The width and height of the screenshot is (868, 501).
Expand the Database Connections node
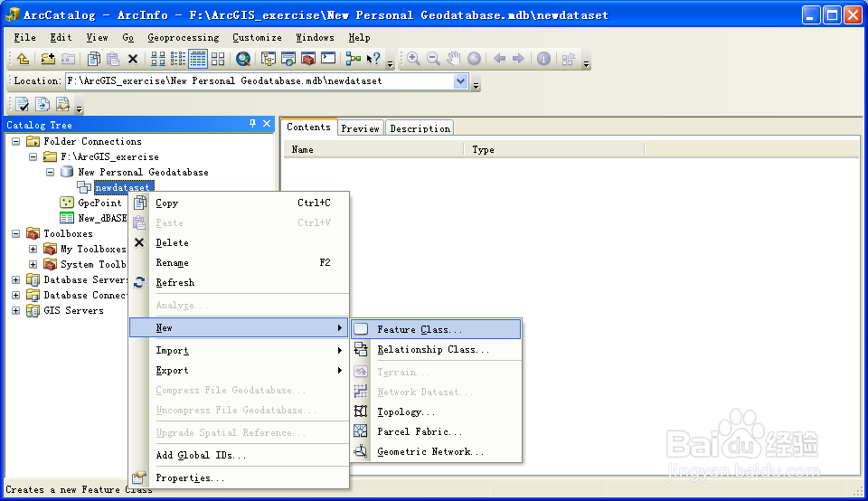point(16,296)
